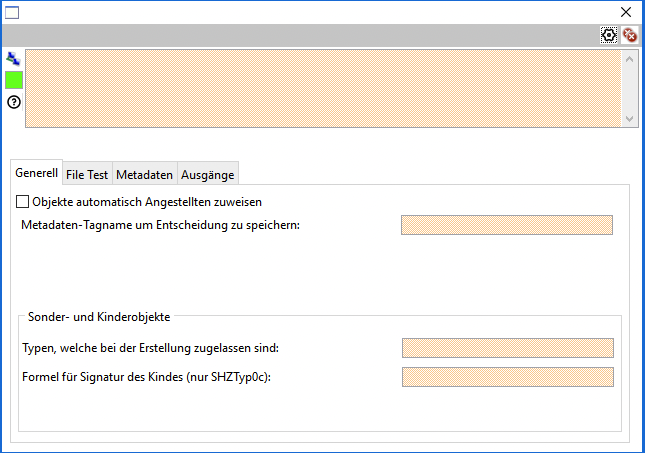Click the question mark help icon
645x453 pixels.
[x=14, y=102]
